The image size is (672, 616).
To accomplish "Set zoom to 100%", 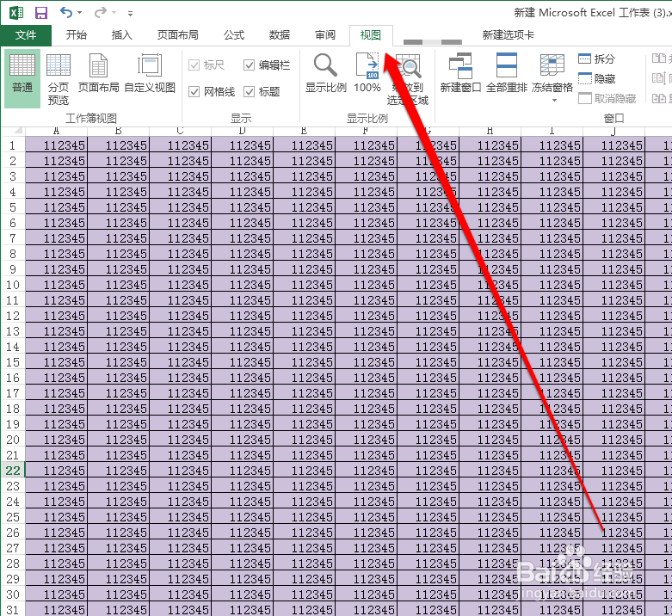I will (367, 74).
